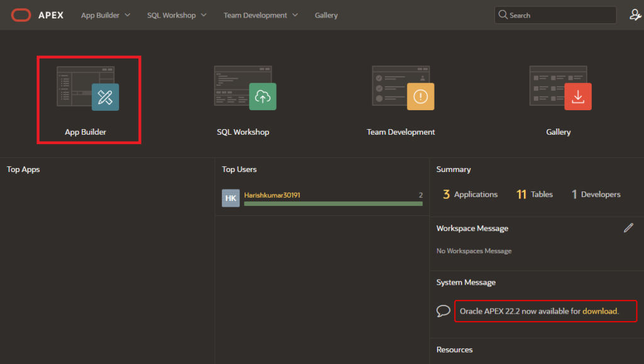Open the 11 Tables summary link

pyautogui.click(x=535, y=195)
